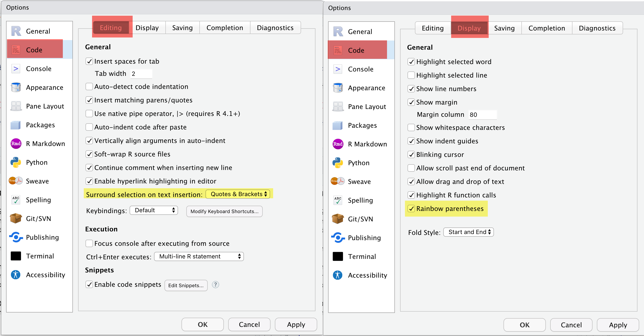The height and width of the screenshot is (336, 644).
Task: Select Code category in right Options sidebar
Action: (361, 50)
